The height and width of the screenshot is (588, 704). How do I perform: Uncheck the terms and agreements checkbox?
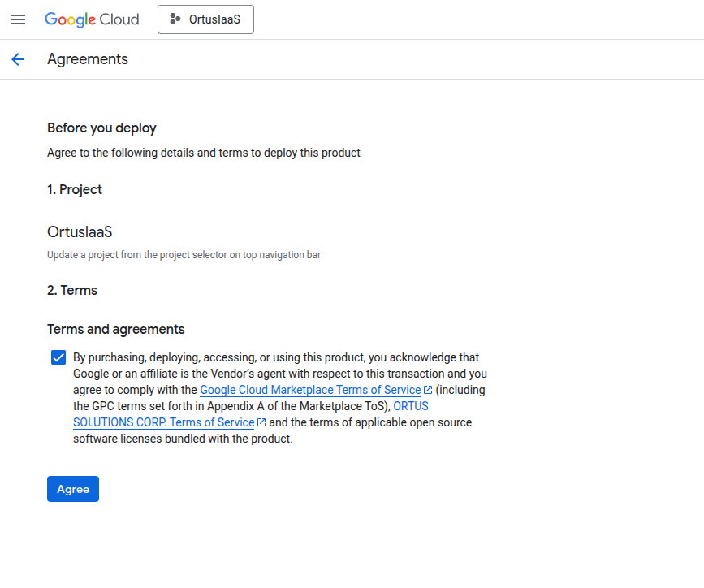coord(58,357)
